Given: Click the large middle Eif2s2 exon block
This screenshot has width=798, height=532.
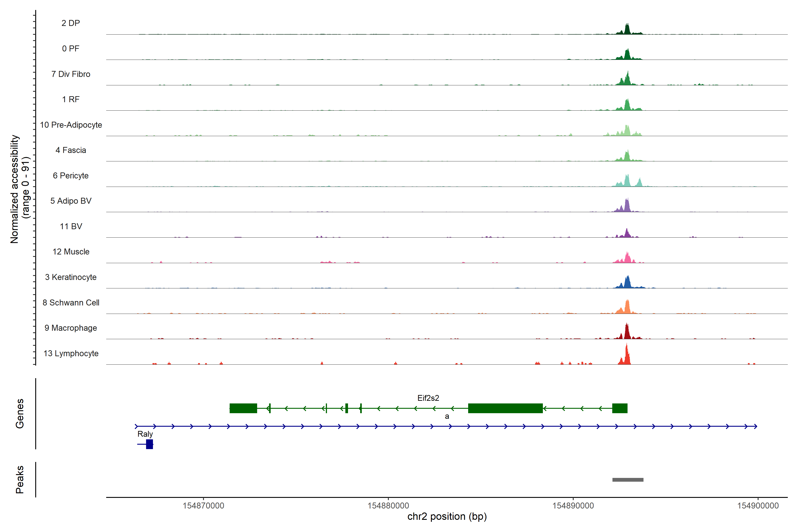Looking at the screenshot, I should 505,408.
